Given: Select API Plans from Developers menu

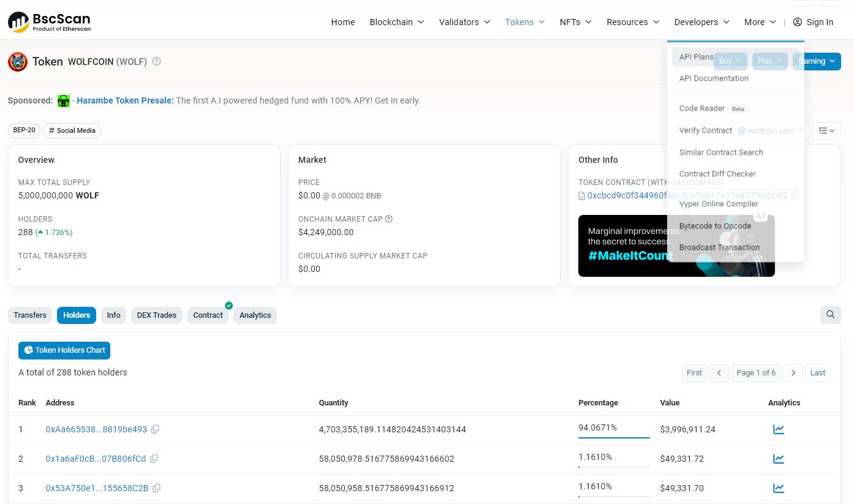Looking at the screenshot, I should click(736, 57).
